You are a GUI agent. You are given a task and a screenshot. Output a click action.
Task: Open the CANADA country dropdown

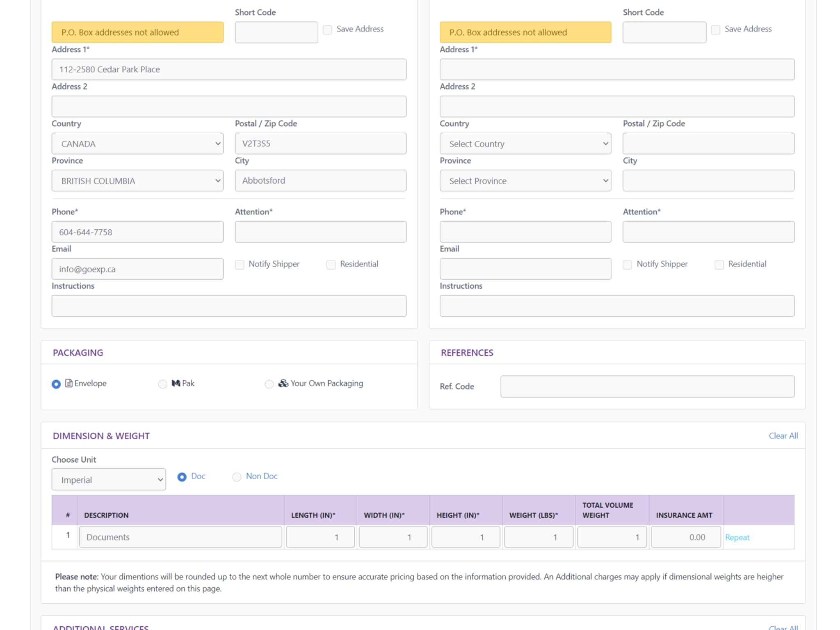[137, 144]
